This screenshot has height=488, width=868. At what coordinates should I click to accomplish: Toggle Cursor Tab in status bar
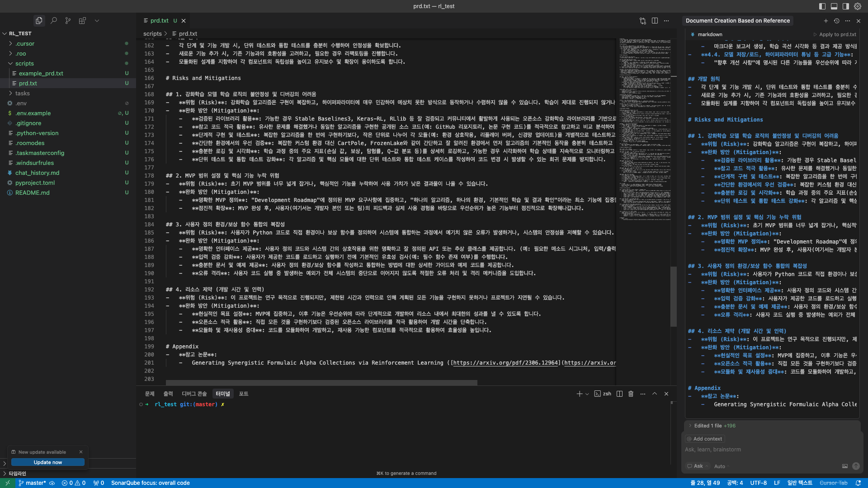[x=833, y=483]
